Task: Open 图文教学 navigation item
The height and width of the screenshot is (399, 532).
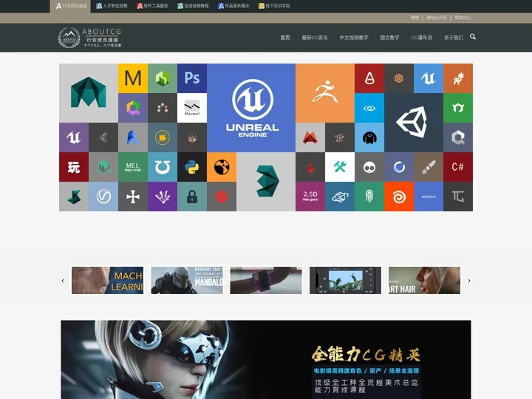Action: 389,38
